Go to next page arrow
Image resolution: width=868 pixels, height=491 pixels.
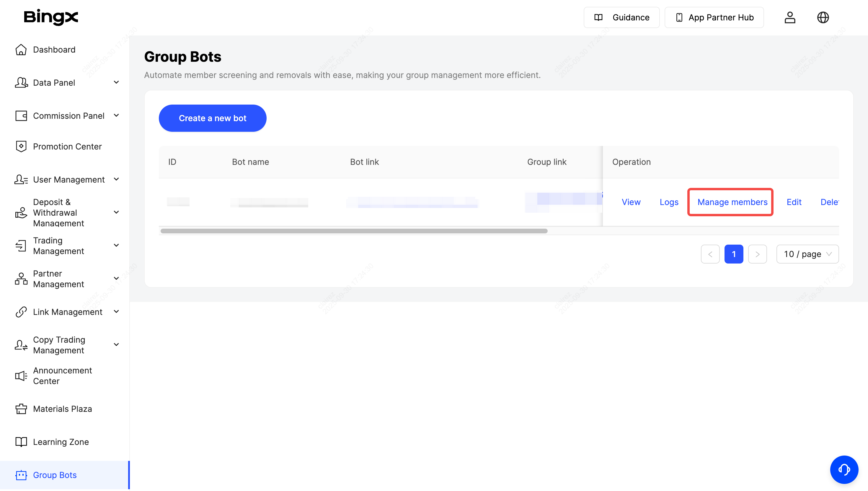[757, 254]
